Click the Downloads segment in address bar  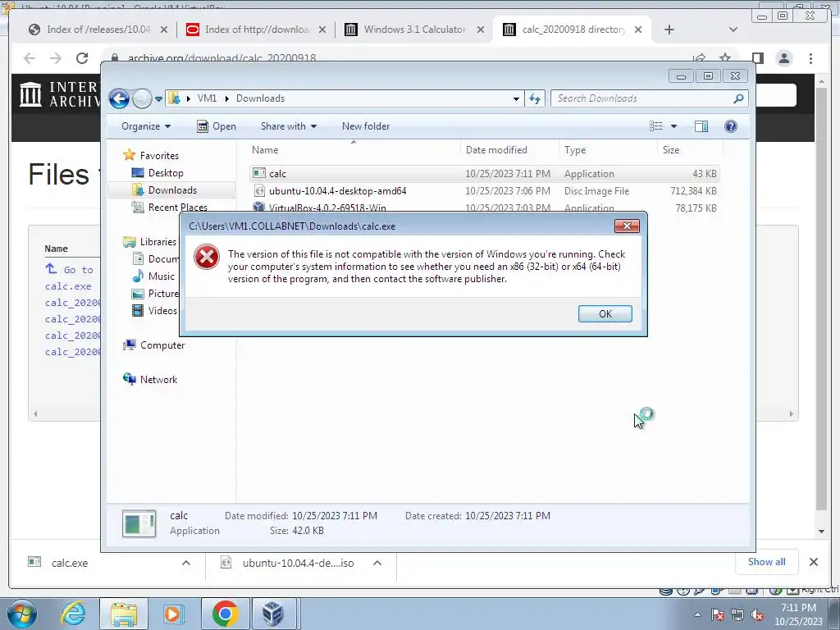(x=260, y=98)
